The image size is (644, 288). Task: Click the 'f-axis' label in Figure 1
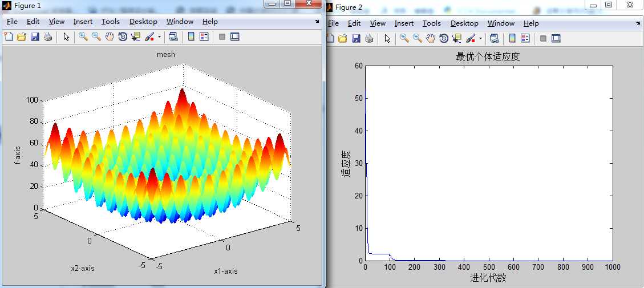tap(17, 156)
